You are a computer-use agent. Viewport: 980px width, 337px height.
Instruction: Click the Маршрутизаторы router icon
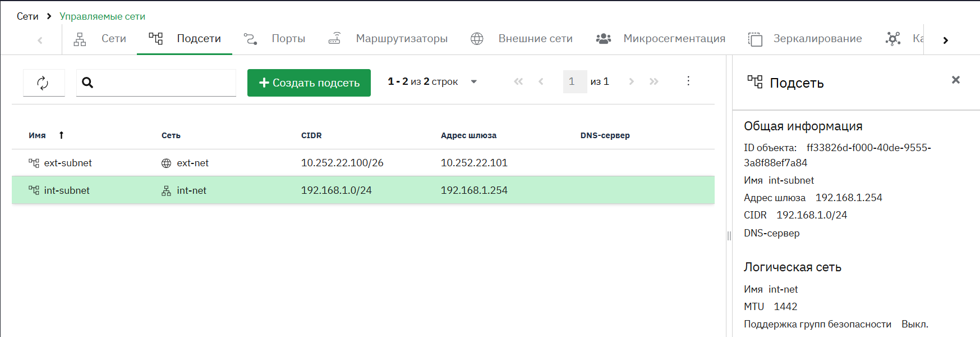coord(334,38)
